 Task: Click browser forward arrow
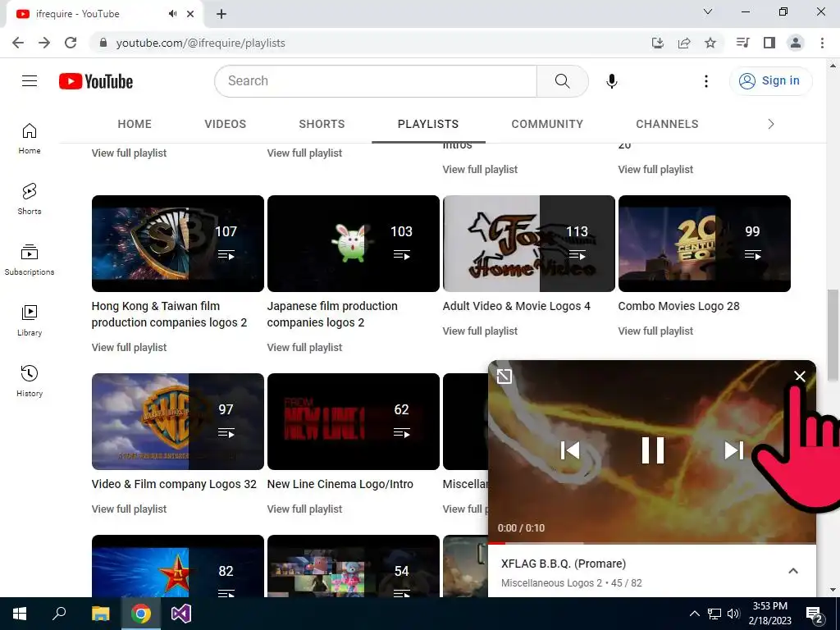(x=44, y=43)
